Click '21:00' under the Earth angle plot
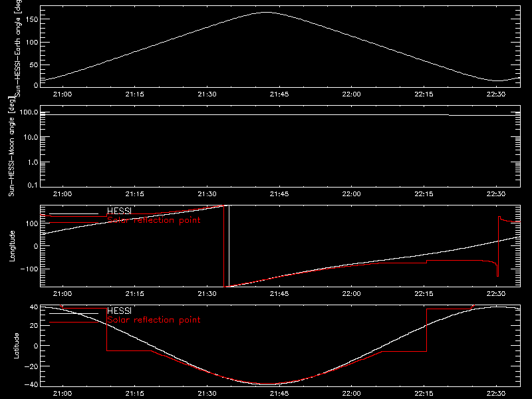This screenshot has width=532, height=399. (x=63, y=94)
